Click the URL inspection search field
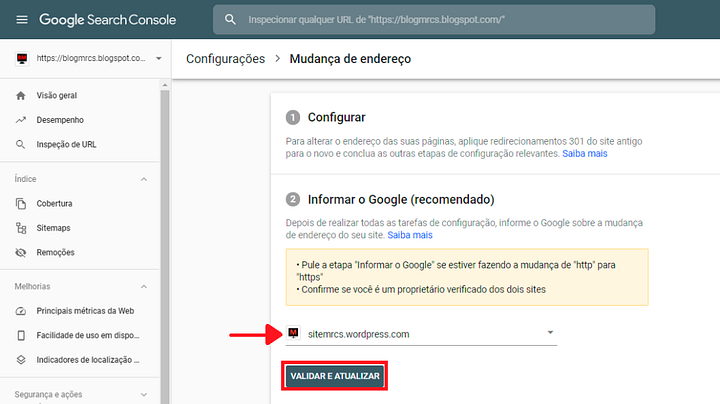Screen dimensions: 720x404 433,20
